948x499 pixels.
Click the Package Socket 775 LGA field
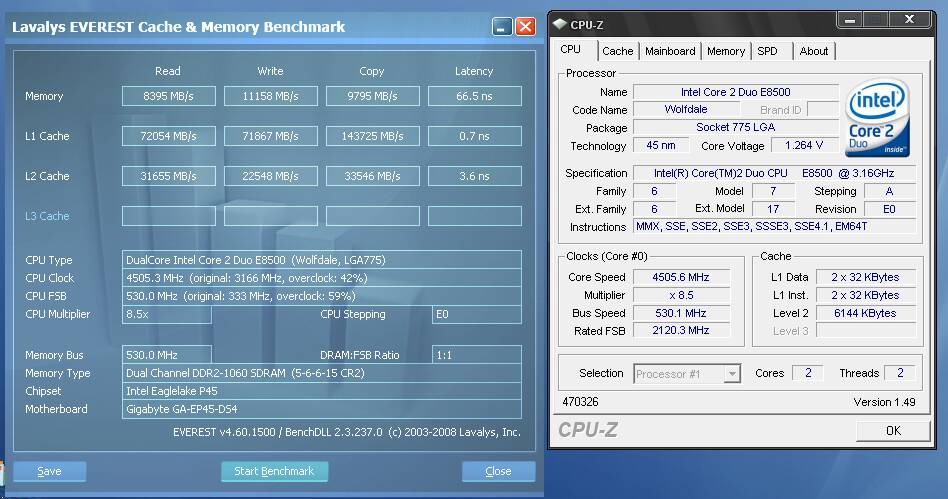[x=736, y=127]
